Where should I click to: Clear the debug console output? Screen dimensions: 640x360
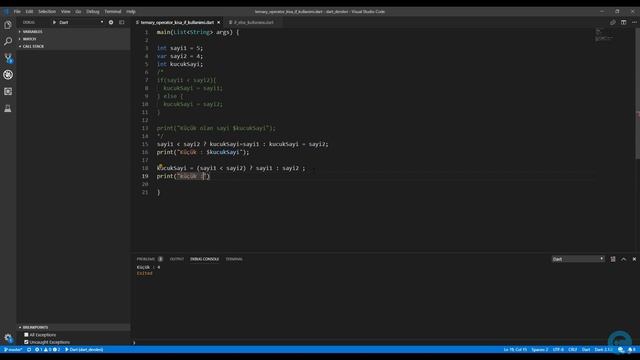pos(613,259)
